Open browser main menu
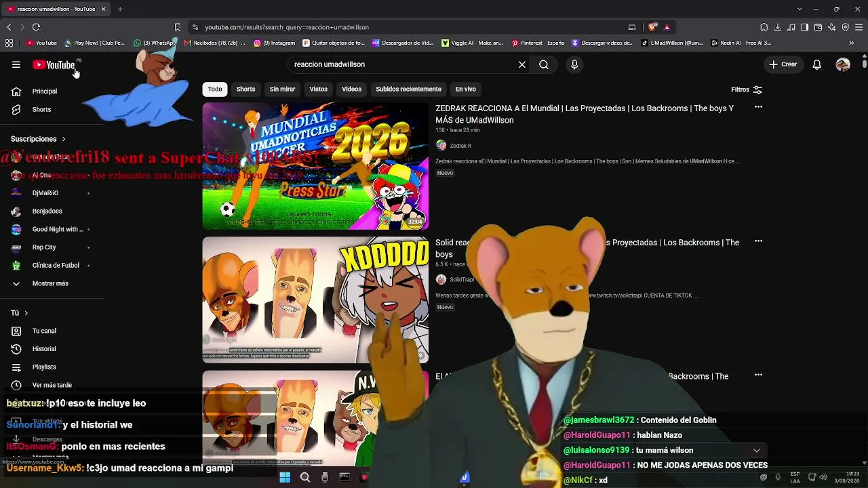The width and height of the screenshot is (868, 488). tap(859, 27)
